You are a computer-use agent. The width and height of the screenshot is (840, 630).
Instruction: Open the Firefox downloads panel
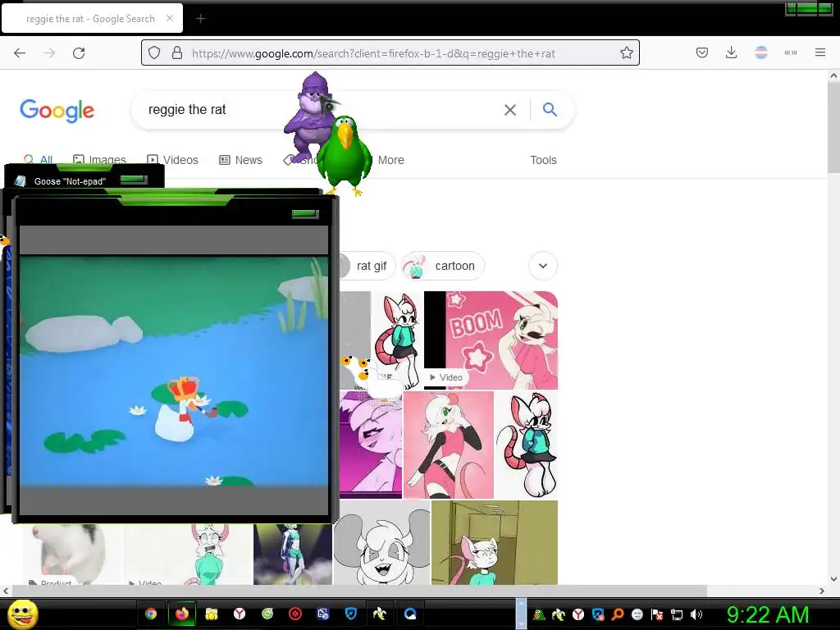pos(731,52)
